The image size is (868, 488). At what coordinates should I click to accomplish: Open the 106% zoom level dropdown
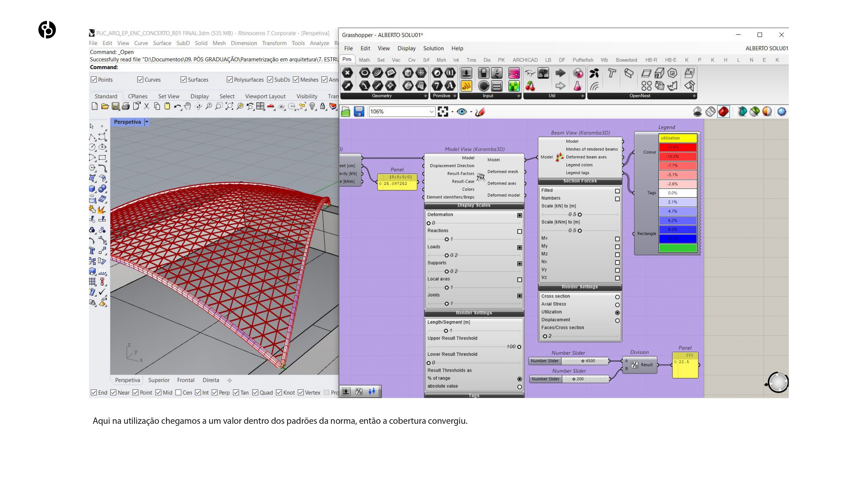[431, 112]
